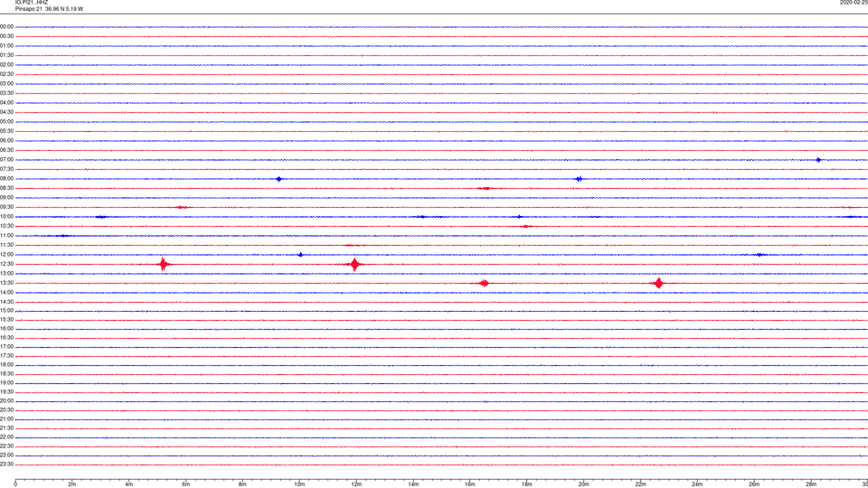
Task: Click the 13:30 trace red event near 16.5 minutes
Action: pyautogui.click(x=484, y=283)
